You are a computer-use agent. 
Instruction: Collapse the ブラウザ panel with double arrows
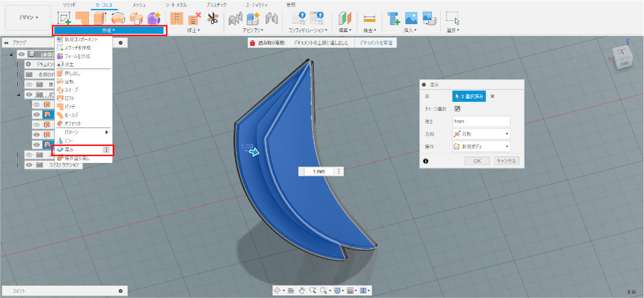pos(6,42)
